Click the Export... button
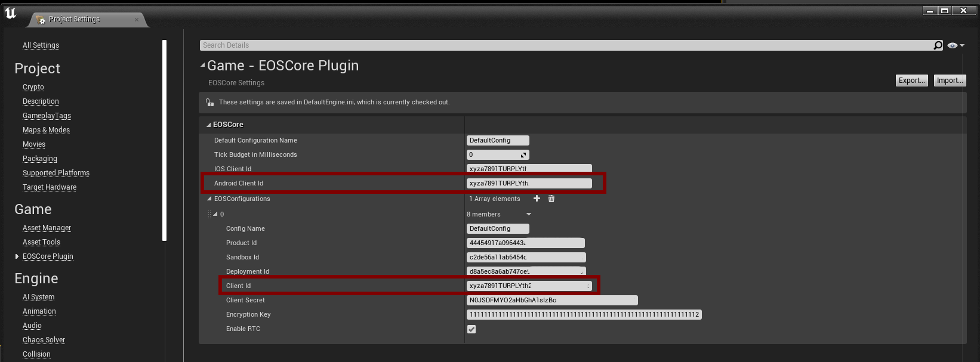This screenshot has height=362, width=980. click(912, 81)
